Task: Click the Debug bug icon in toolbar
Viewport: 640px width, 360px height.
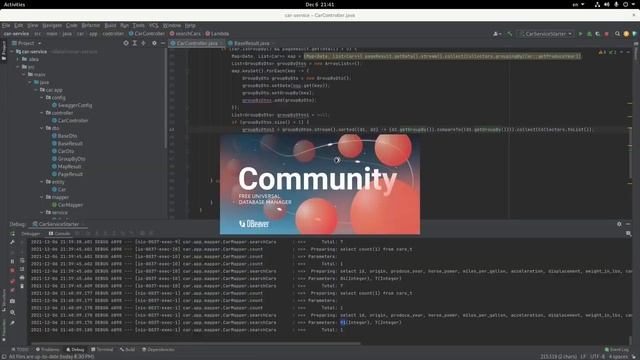Action: 589,34
